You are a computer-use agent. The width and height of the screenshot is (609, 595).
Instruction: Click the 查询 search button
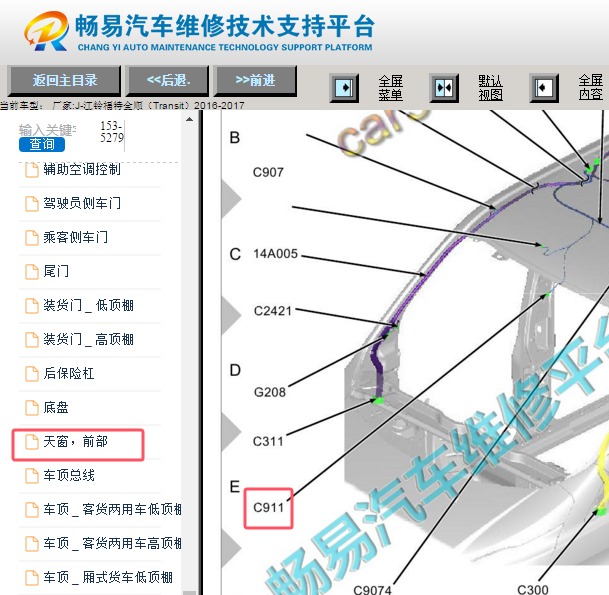[x=42, y=144]
